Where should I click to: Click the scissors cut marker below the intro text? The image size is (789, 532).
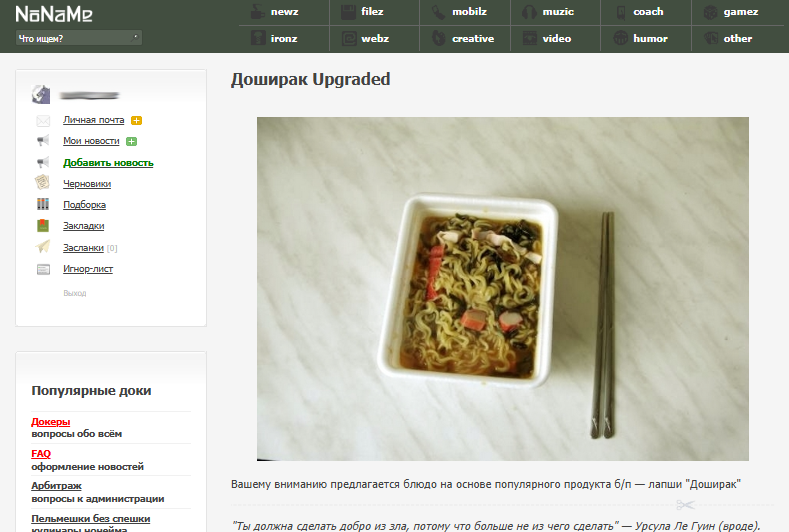(x=685, y=504)
